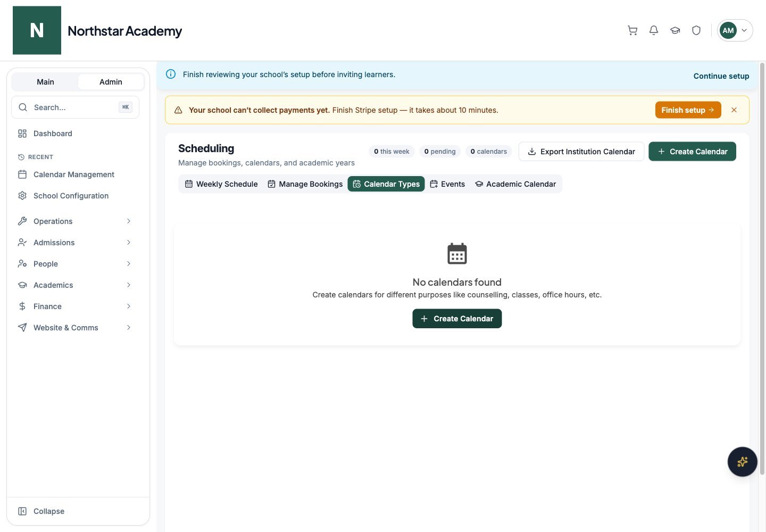Viewport: 766px width, 532px height.
Task: Select the Calendar Types tab
Action: click(386, 184)
